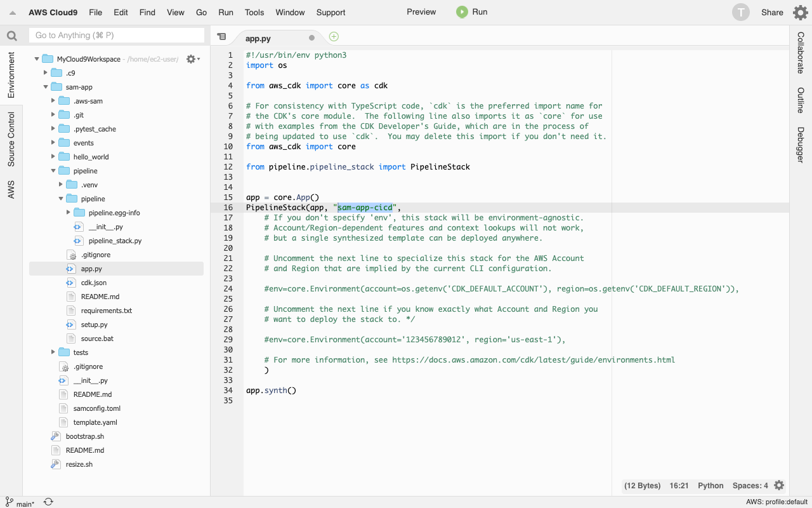The width and height of the screenshot is (812, 508).
Task: Open the Find menu
Action: pyautogui.click(x=147, y=12)
